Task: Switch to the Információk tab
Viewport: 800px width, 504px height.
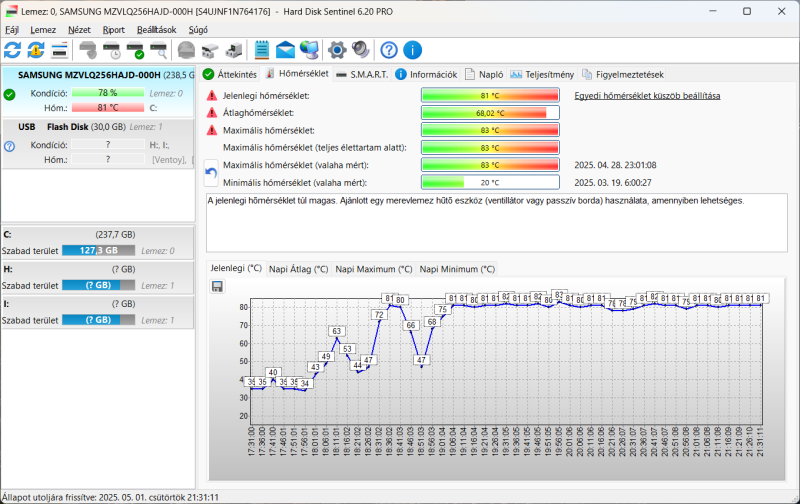Action: point(427,74)
